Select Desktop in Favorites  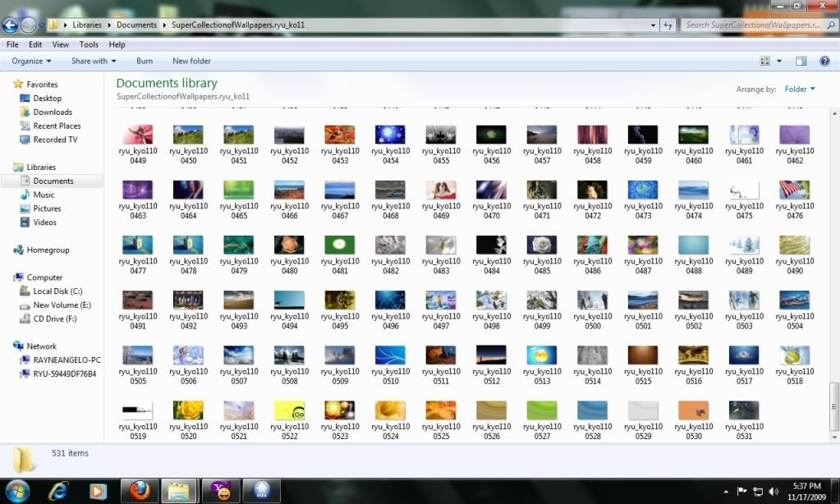[x=47, y=99]
